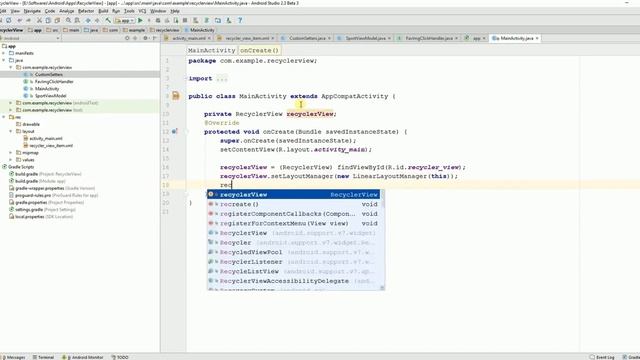
Task: Open the TODO tool window
Action: [x=120, y=357]
